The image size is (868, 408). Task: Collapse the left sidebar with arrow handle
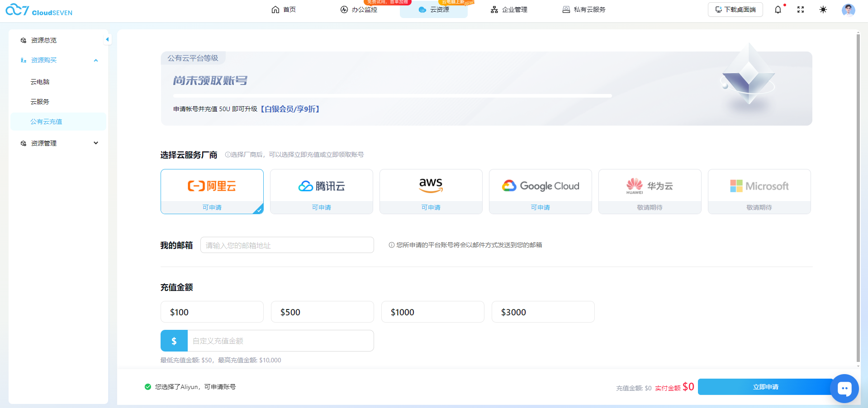point(107,39)
